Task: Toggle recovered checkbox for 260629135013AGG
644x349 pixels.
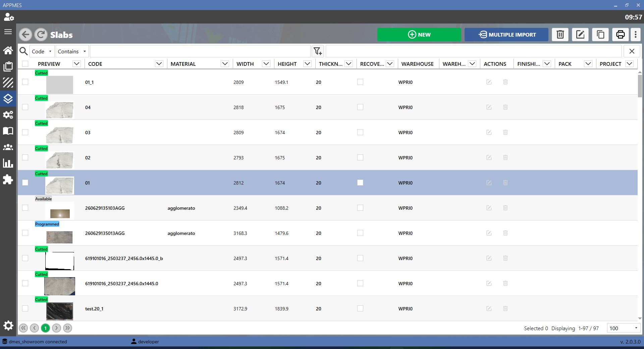Action: 360,233
